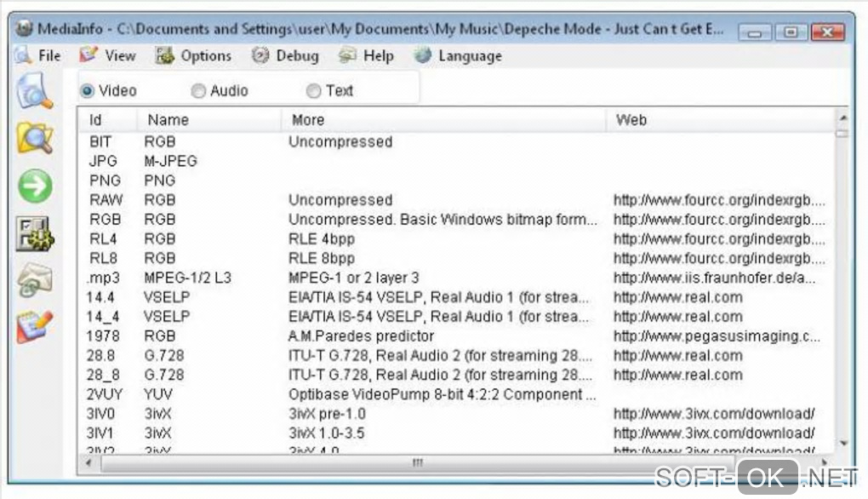Select the BIT RGB Uncompressed row
This screenshot has height=499, width=868.
point(456,141)
